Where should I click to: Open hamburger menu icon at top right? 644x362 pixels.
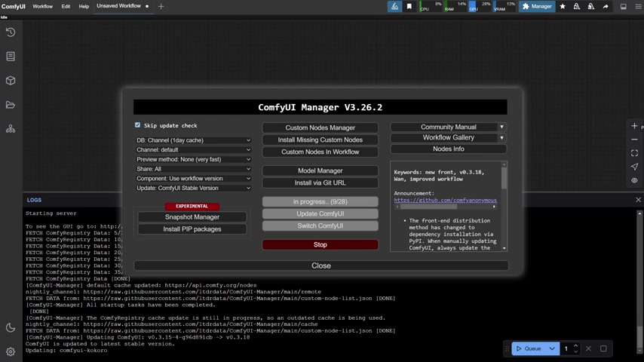click(x=638, y=6)
